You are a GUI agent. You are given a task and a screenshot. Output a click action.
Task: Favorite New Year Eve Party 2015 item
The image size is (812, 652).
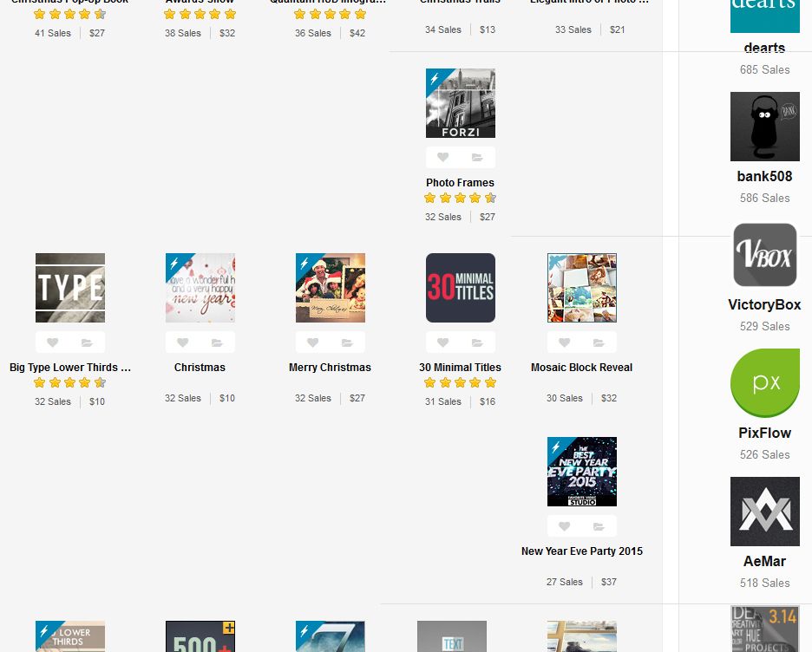pyautogui.click(x=565, y=525)
